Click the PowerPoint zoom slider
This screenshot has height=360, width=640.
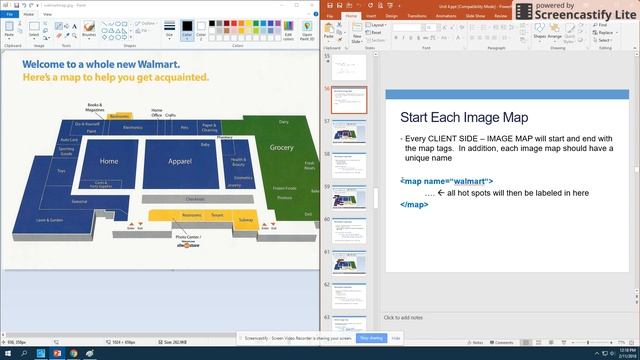pyautogui.click(x=588, y=342)
